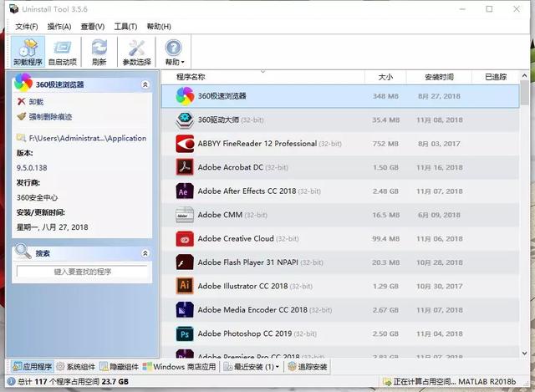Select Adobe Photoshop CC 2019 name
The image size is (535, 392).
245,333
